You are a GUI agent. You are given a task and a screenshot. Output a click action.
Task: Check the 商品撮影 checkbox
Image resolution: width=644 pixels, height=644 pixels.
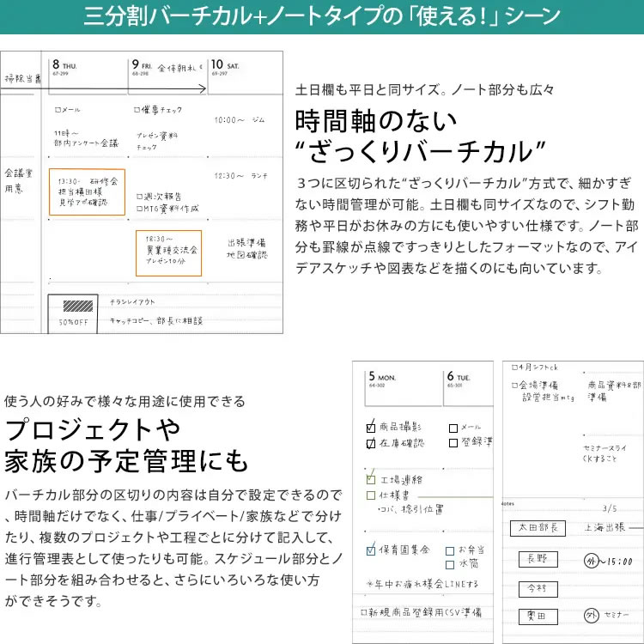[371, 427]
